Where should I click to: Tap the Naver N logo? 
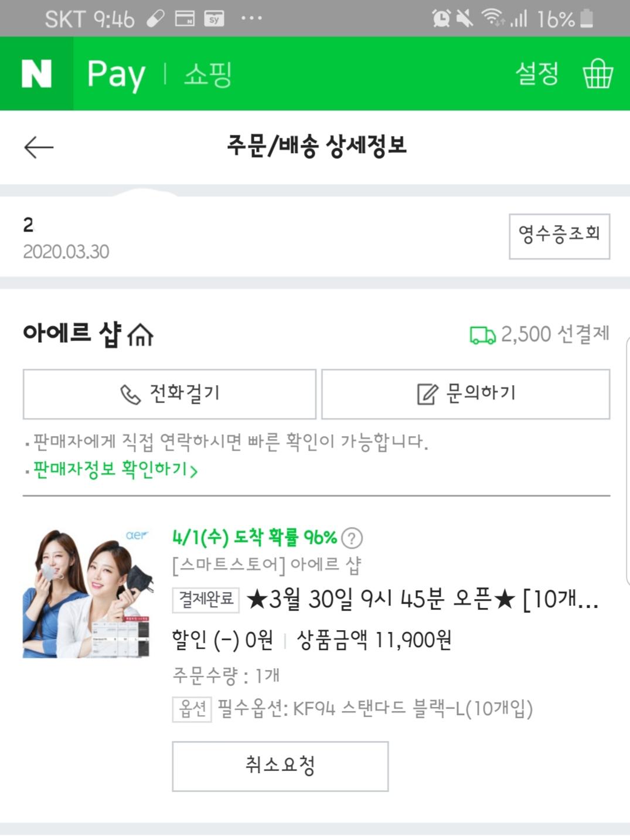click(x=36, y=74)
